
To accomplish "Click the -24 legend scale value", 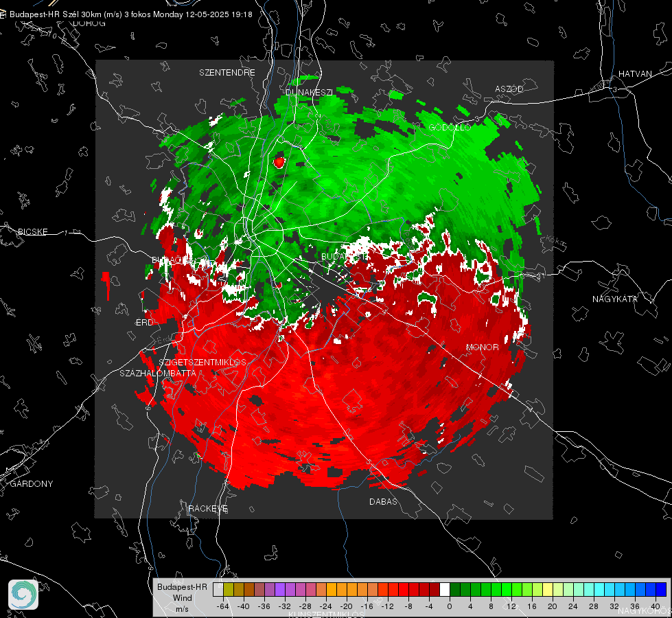I will point(326,606).
